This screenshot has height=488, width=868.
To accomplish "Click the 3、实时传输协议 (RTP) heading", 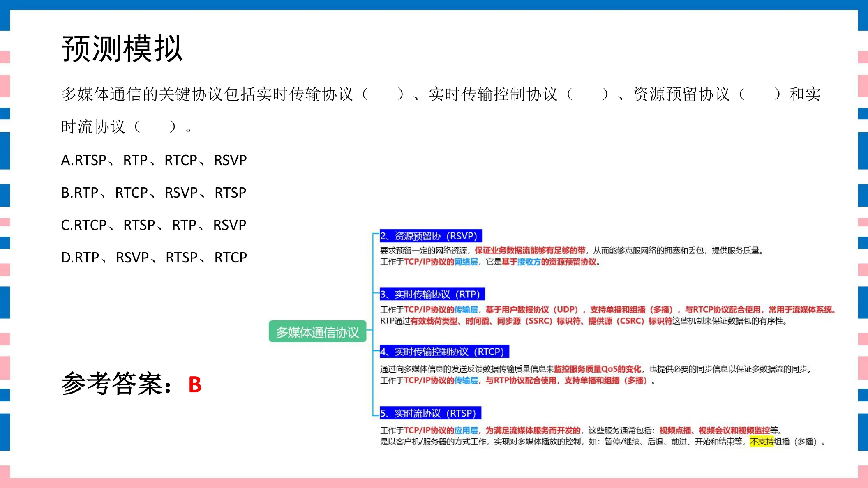I will [x=432, y=294].
